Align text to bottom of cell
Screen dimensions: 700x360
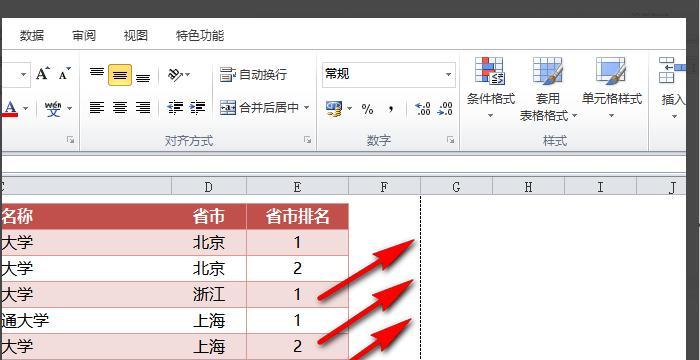pos(143,77)
